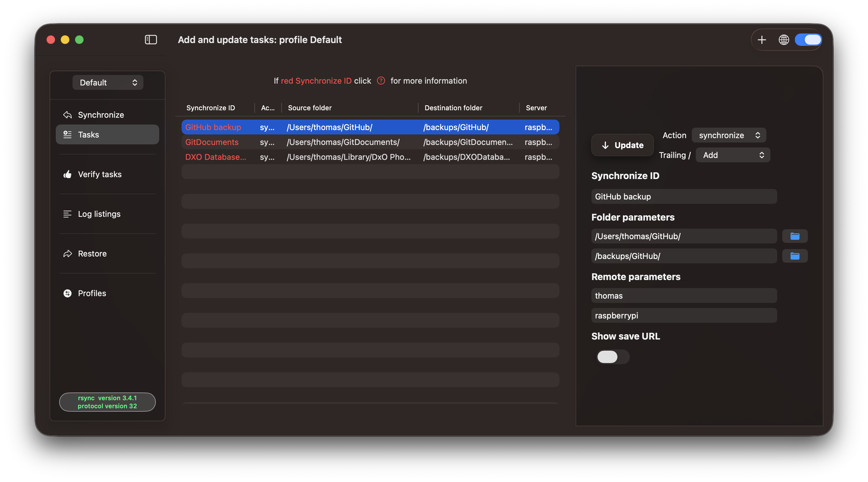Browse for source folder with folder icon
Screen dimensions: 868x482
click(795, 236)
